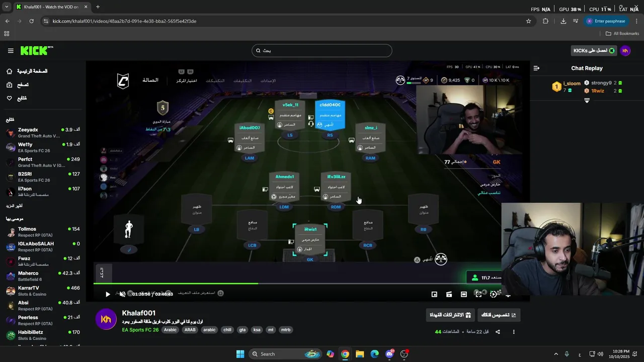Open the Following heart sidebar item
The image size is (644, 362).
(17, 98)
